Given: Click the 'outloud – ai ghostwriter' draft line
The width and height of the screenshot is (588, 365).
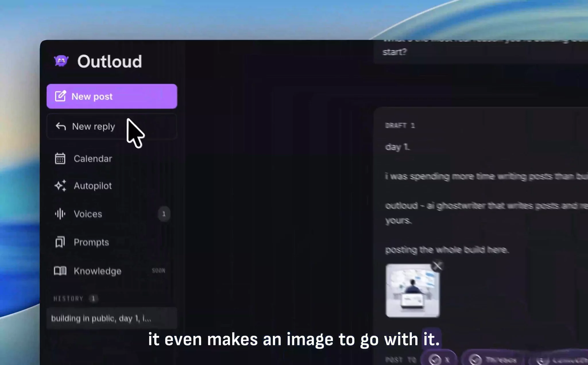Looking at the screenshot, I should point(486,213).
